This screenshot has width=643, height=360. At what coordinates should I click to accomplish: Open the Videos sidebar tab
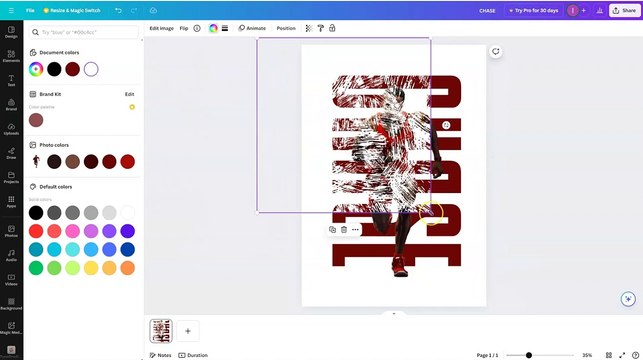(11, 280)
